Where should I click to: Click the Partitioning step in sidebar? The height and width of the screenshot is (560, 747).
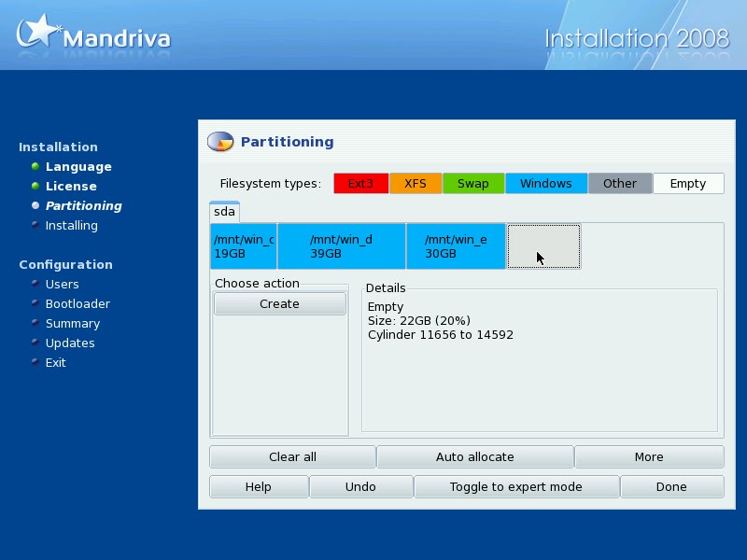[84, 205]
